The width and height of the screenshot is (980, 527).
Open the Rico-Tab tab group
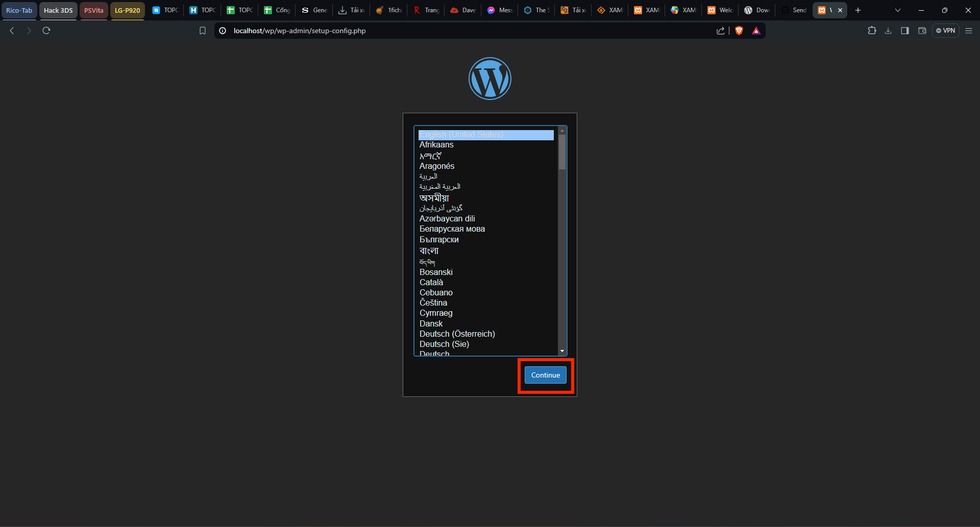point(19,10)
